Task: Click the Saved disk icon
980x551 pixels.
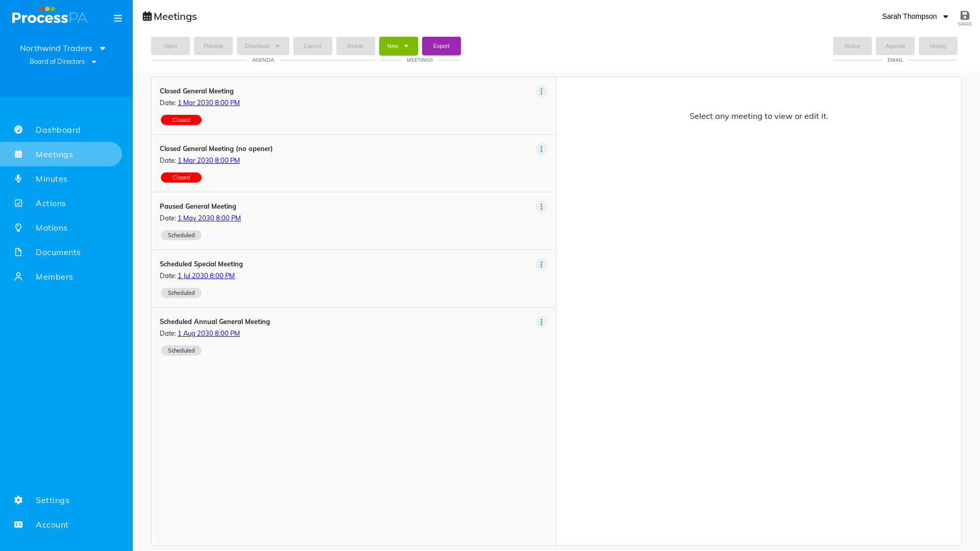Action: [965, 15]
